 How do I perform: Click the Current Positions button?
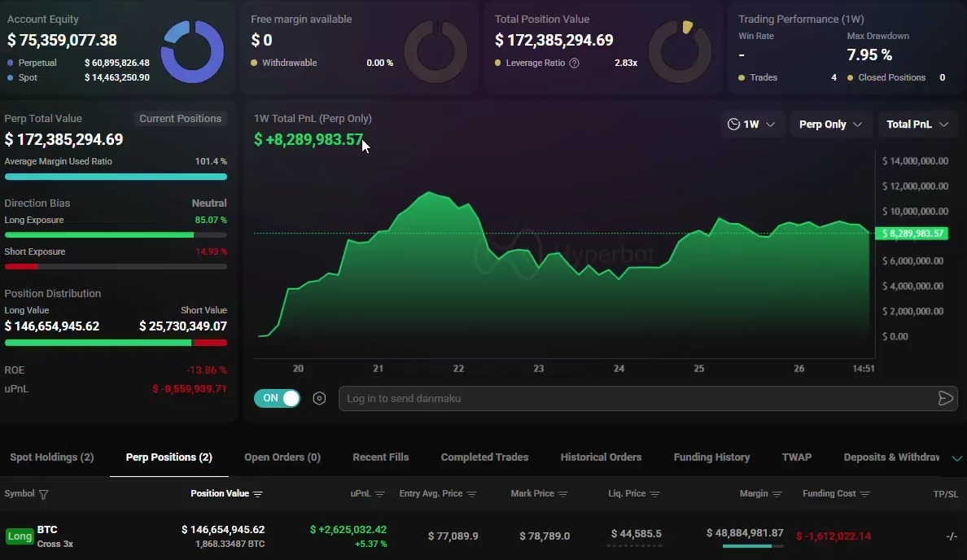(180, 118)
